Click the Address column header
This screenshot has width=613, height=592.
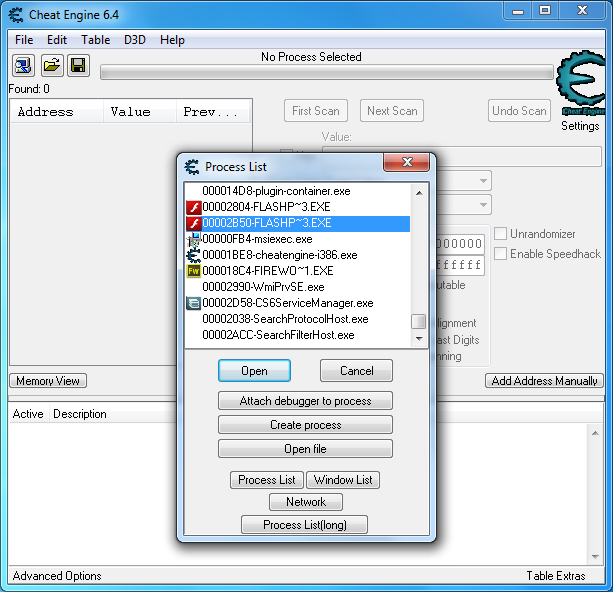point(57,112)
